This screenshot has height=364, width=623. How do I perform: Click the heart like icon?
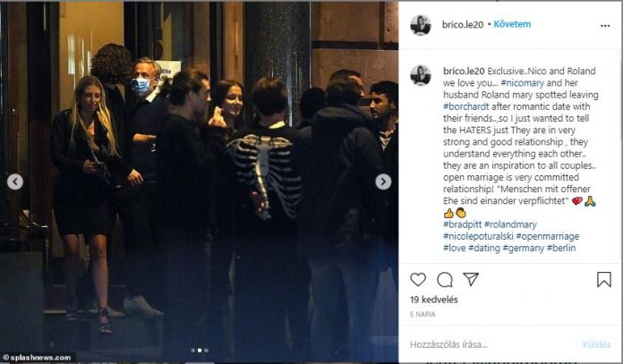click(x=418, y=280)
